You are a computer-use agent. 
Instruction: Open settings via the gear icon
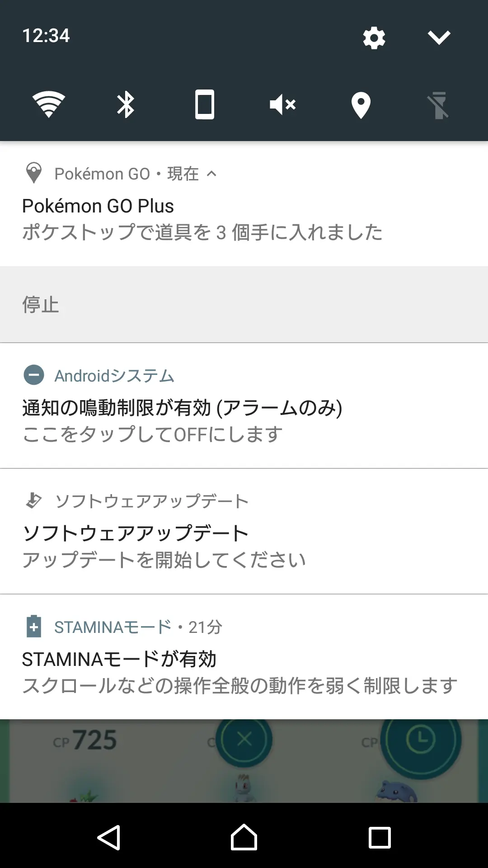pyautogui.click(x=374, y=38)
